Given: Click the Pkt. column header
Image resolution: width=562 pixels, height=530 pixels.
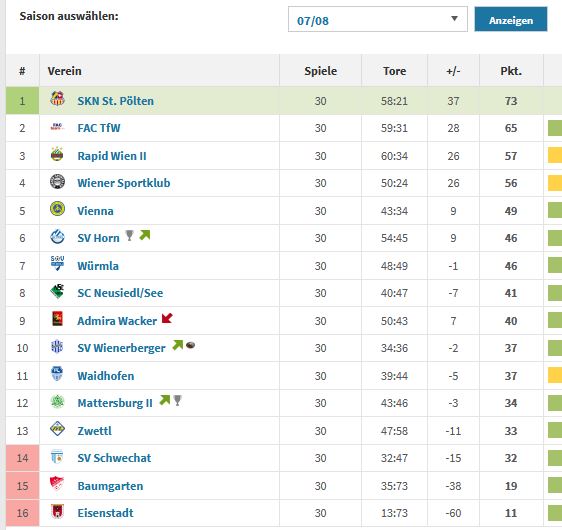Looking at the screenshot, I should [511, 71].
